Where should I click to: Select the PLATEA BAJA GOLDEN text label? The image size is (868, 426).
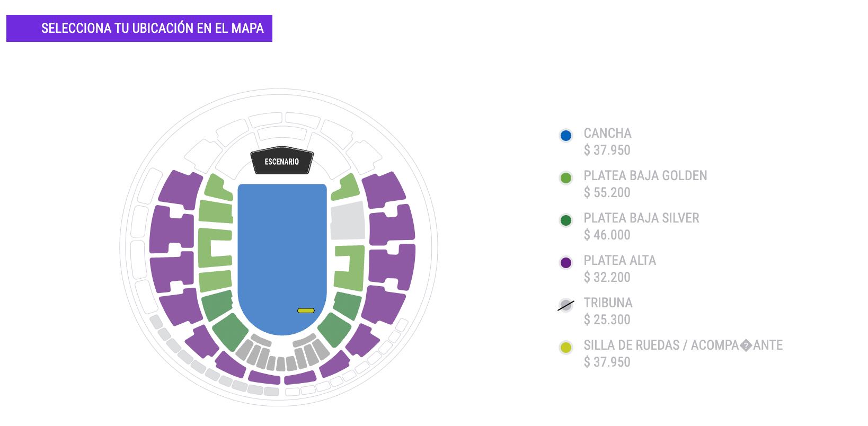pos(644,176)
